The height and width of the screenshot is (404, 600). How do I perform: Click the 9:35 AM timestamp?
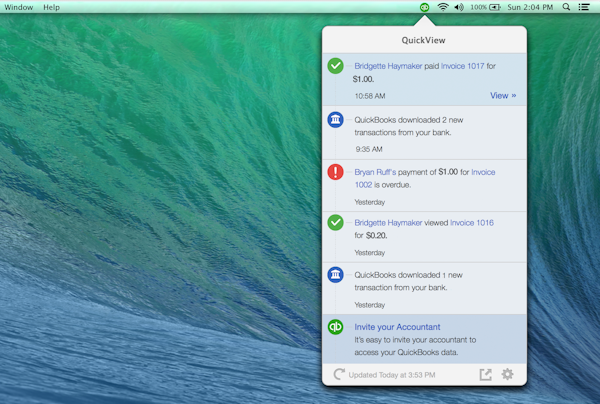point(369,149)
